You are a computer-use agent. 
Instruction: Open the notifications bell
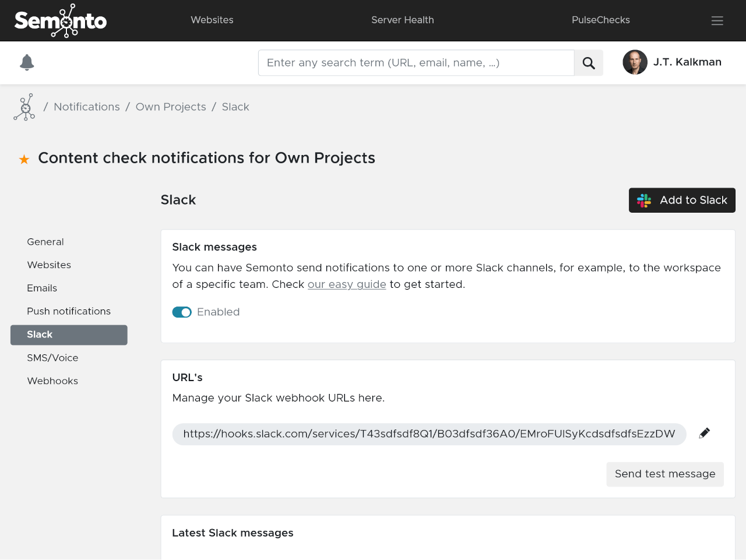point(27,62)
